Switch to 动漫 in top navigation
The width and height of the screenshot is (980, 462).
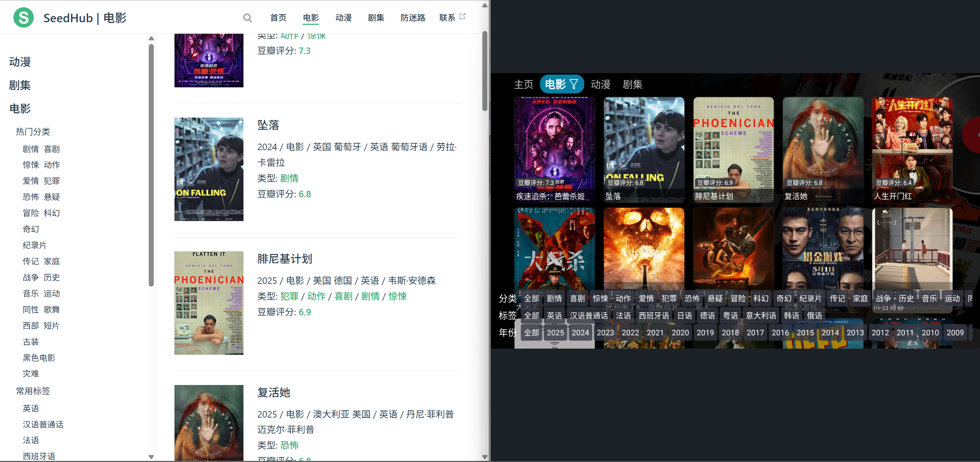pos(343,18)
